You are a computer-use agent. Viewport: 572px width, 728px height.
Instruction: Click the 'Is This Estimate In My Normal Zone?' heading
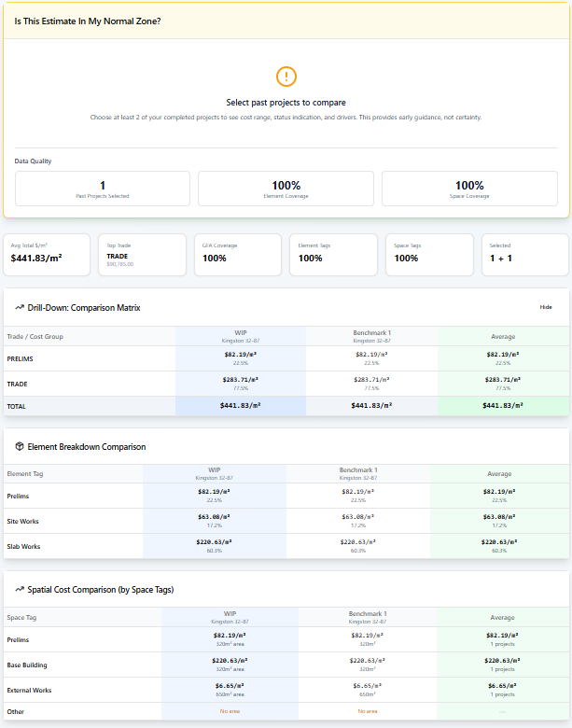pyautogui.click(x=88, y=21)
